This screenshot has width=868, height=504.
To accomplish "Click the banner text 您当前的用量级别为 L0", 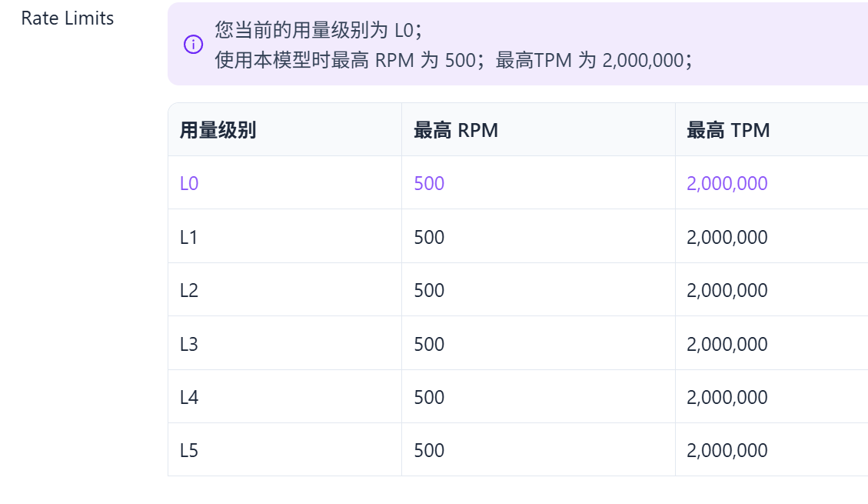I will pos(318,30).
